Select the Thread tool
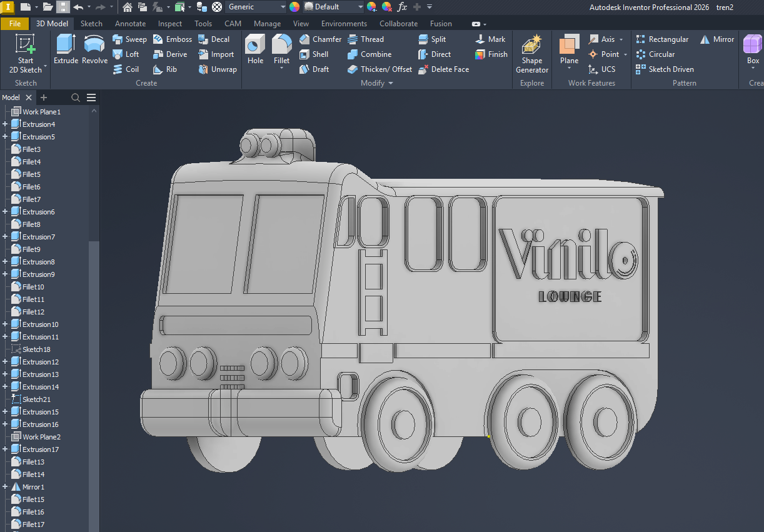764x532 pixels. coord(371,39)
